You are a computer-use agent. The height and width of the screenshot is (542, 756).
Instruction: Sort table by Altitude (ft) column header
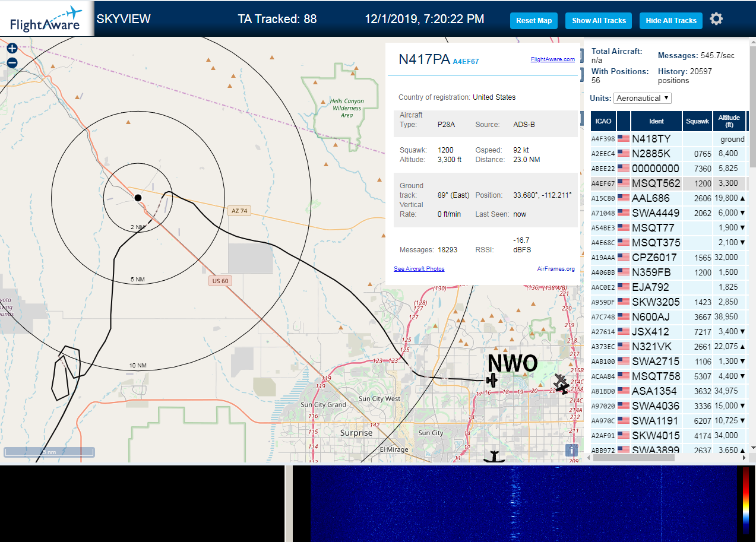click(x=729, y=121)
